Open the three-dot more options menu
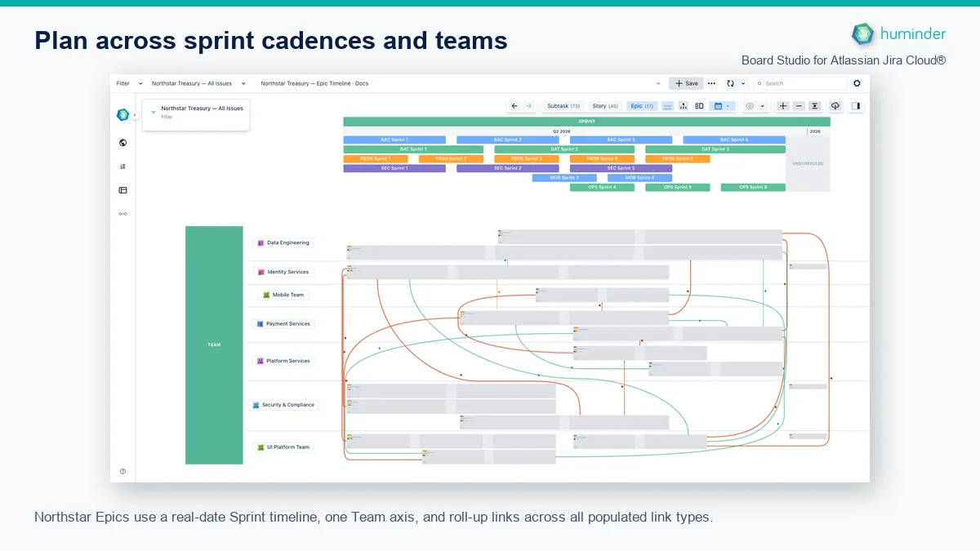Screen dimensions: 980x551 (711, 83)
